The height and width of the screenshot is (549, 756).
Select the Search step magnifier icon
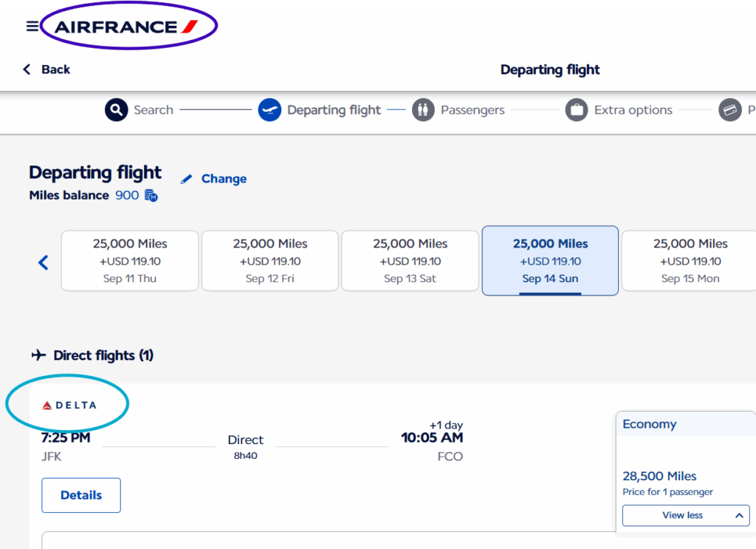116,110
